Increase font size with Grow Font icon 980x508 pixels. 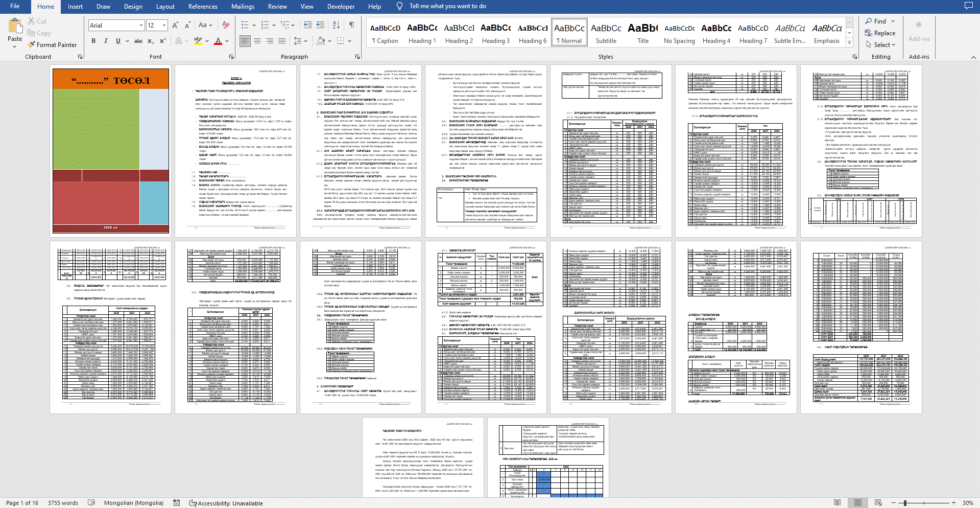click(175, 25)
